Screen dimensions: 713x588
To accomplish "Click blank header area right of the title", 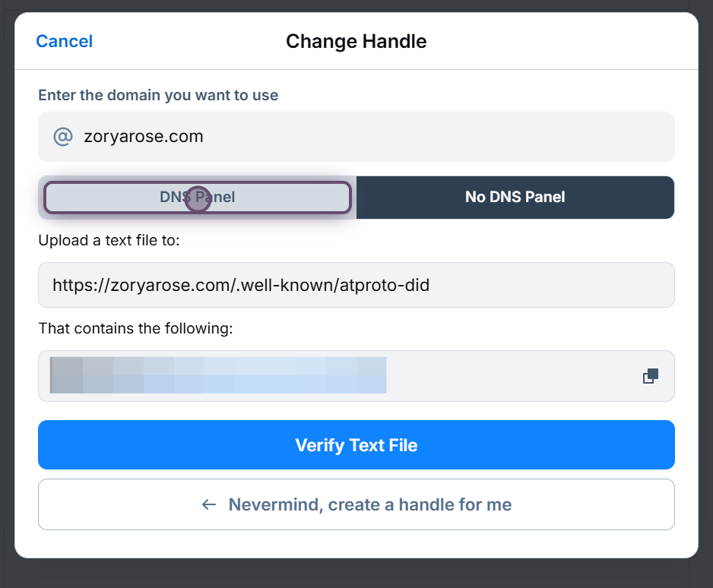I will click(562, 41).
